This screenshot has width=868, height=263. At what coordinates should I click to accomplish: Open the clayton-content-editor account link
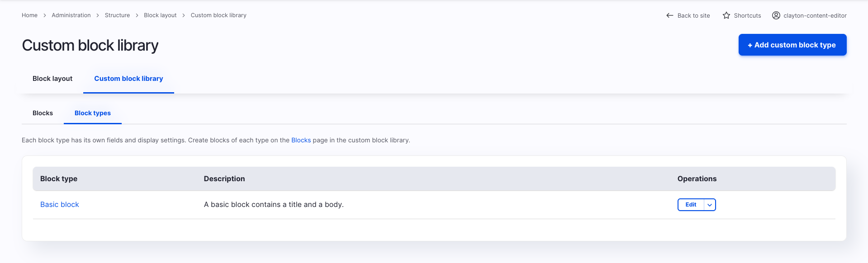coord(815,15)
